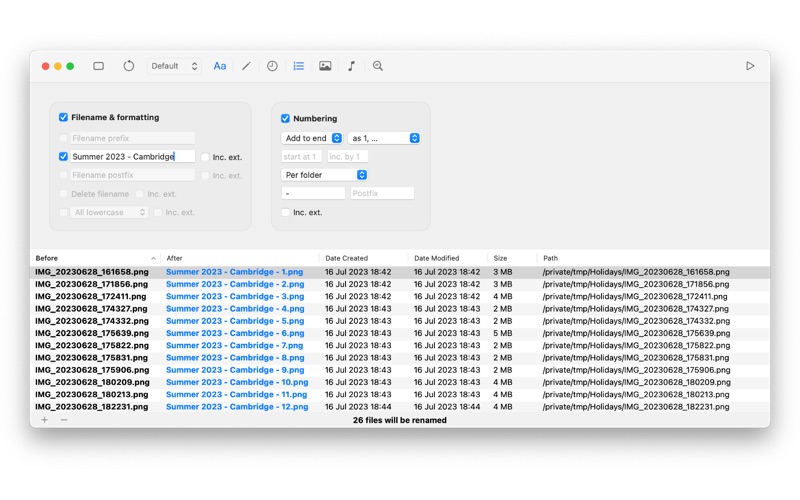This screenshot has width=800, height=500.
Task: Click 'Summer 2023 - Cambridge - 10.png'
Action: [237, 382]
